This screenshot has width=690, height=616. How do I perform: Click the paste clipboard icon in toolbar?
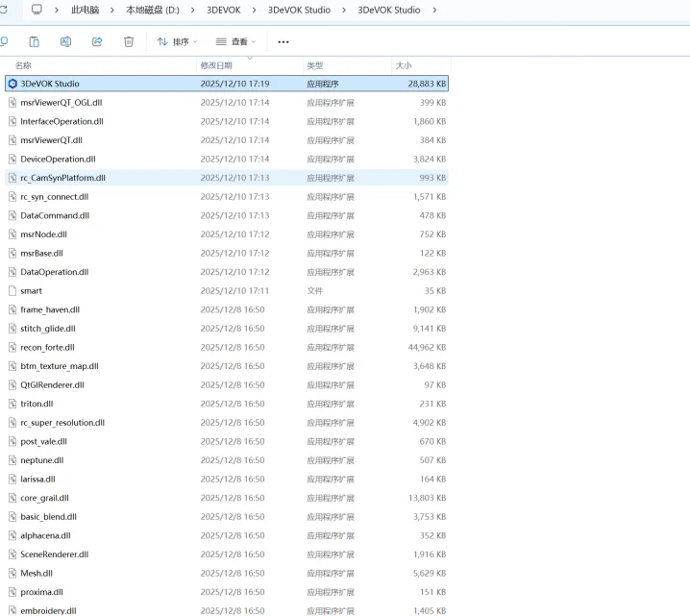[x=34, y=41]
